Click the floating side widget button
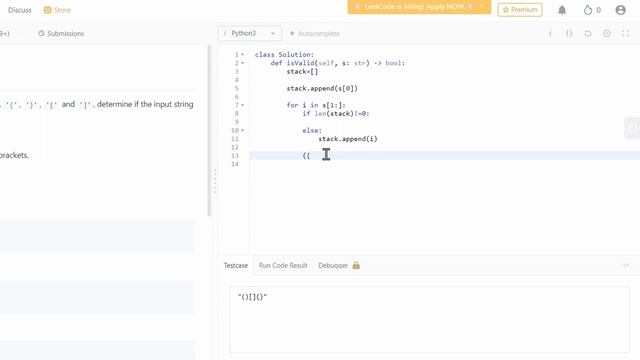640x360 pixels. coord(632,128)
